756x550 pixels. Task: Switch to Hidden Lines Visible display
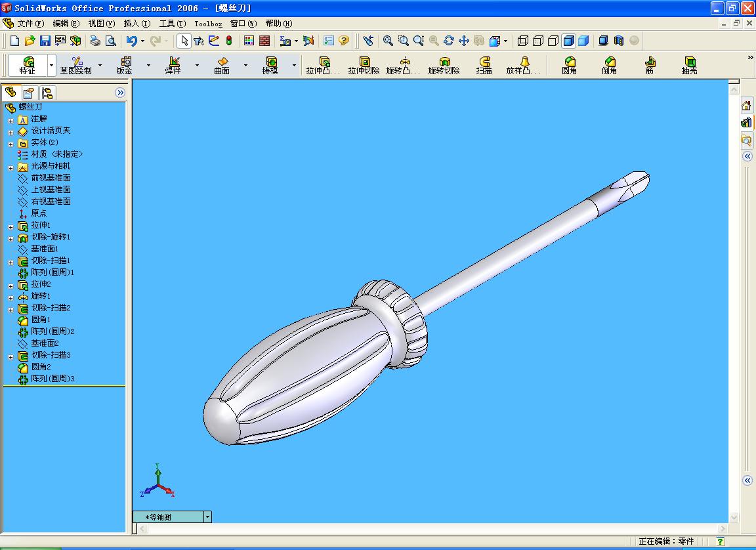pyautogui.click(x=538, y=41)
